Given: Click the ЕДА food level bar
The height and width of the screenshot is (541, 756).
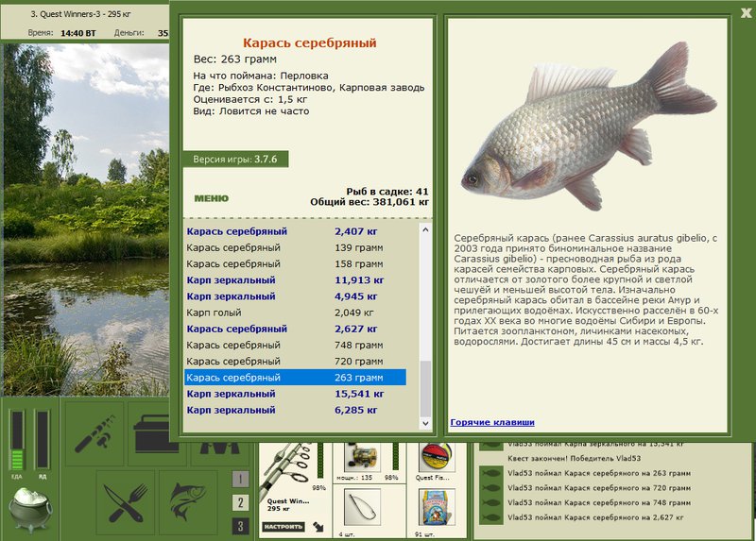Looking at the screenshot, I should click(x=17, y=440).
